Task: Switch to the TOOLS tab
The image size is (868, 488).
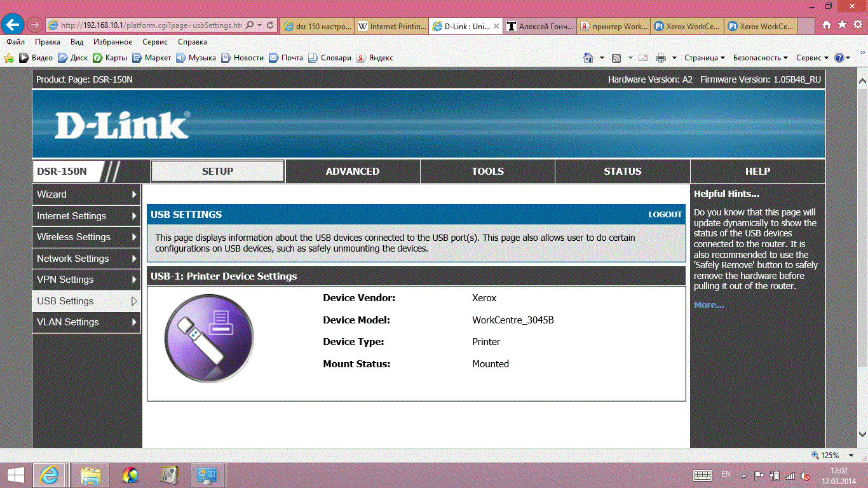Action: click(x=488, y=172)
